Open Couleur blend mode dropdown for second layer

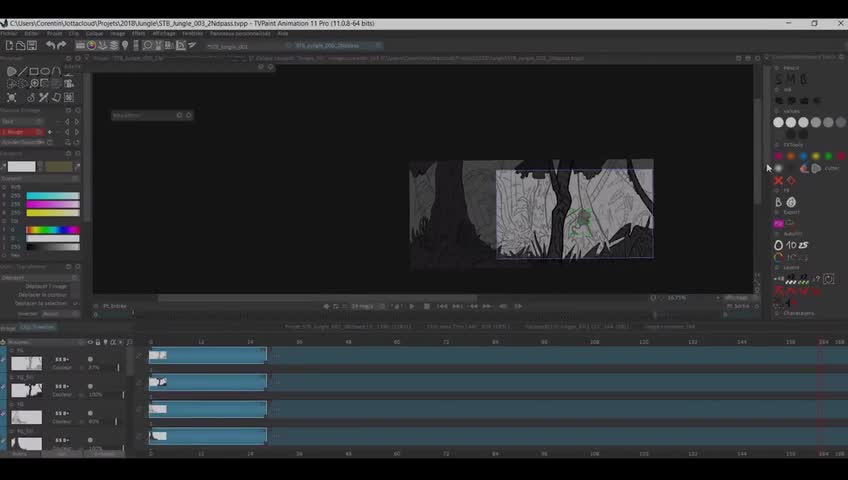[x=67, y=395]
